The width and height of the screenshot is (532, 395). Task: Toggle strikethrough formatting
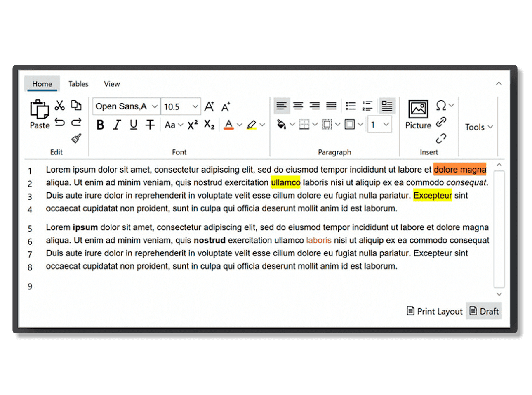point(150,125)
